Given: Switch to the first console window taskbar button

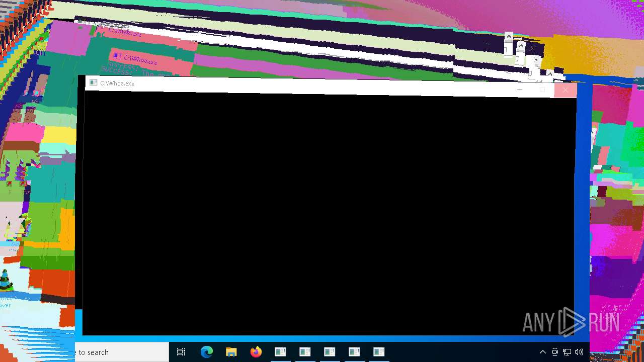Looking at the screenshot, I should [x=280, y=352].
